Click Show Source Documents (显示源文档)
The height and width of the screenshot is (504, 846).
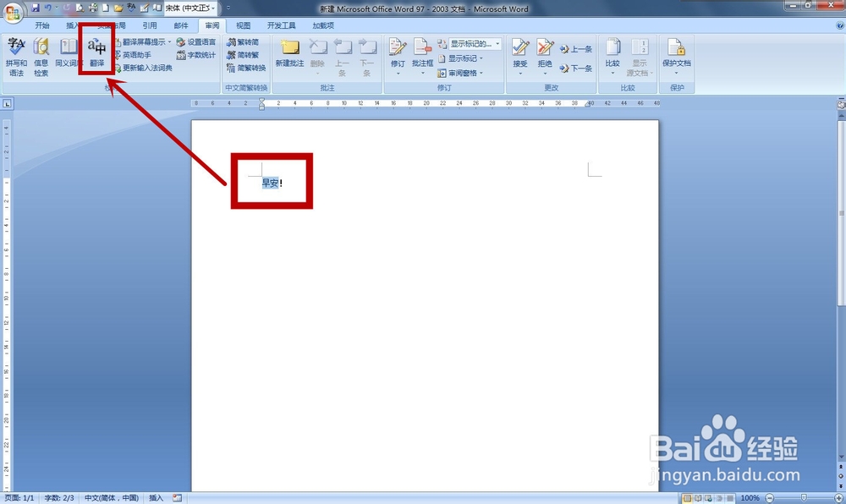[x=640, y=58]
